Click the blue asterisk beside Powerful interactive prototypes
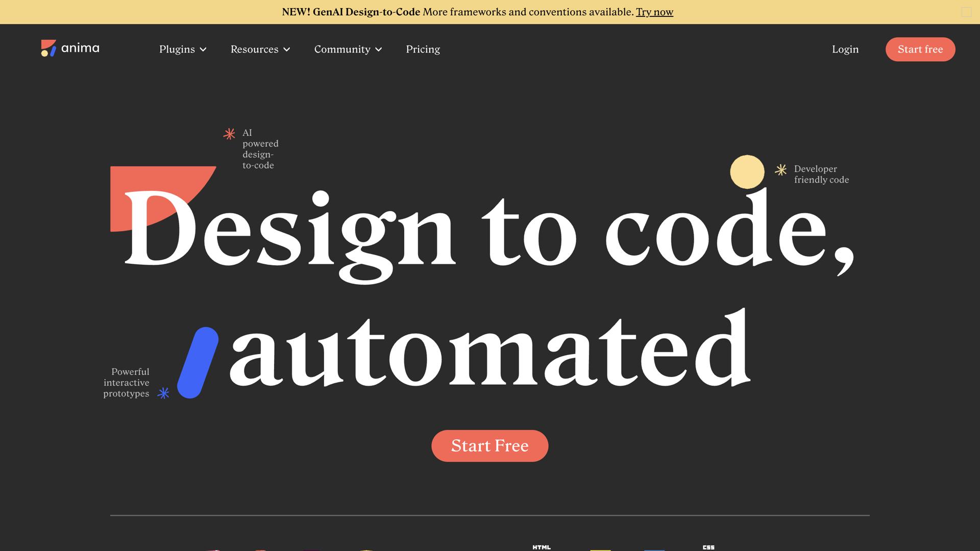This screenshot has height=551, width=980. (163, 393)
